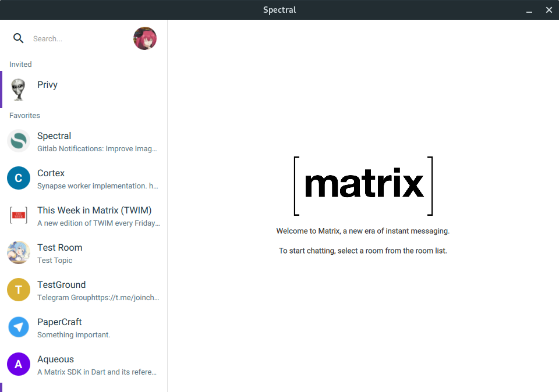Select This Week in Matrix room
559x392 pixels.
click(94, 211)
